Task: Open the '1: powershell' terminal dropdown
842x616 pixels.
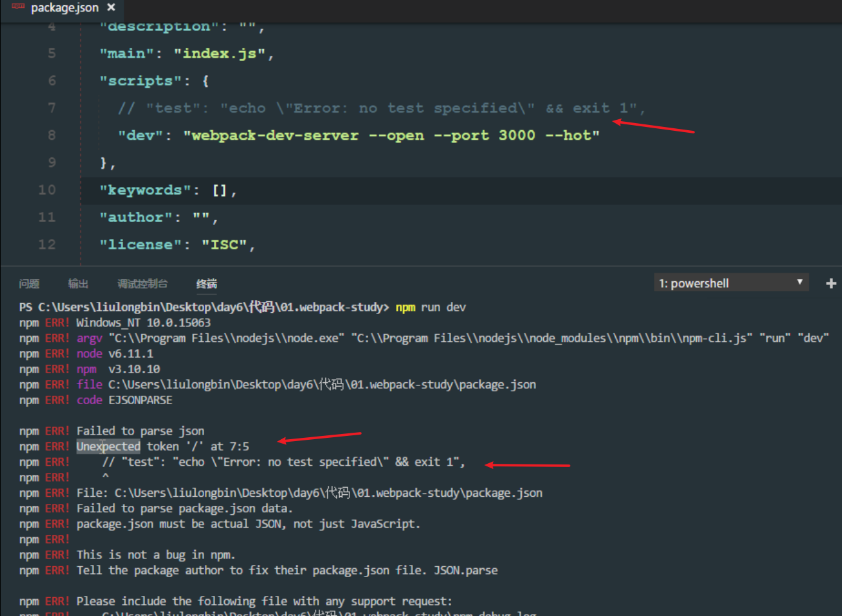Action: 731,282
